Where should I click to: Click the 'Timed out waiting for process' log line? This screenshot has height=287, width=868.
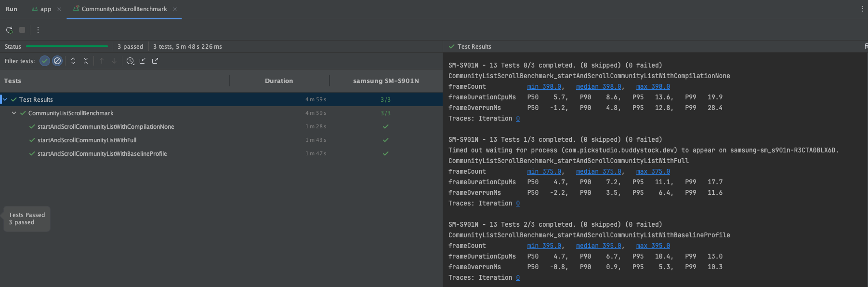[644, 150]
